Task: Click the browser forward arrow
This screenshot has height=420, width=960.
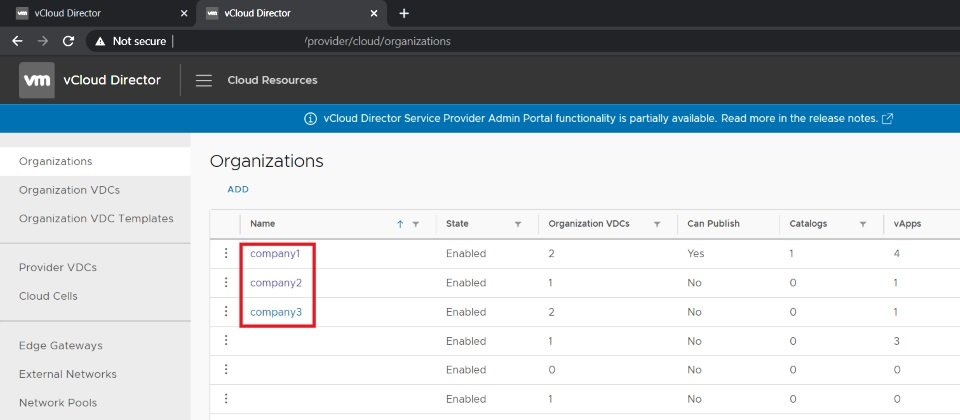Action: (x=43, y=41)
